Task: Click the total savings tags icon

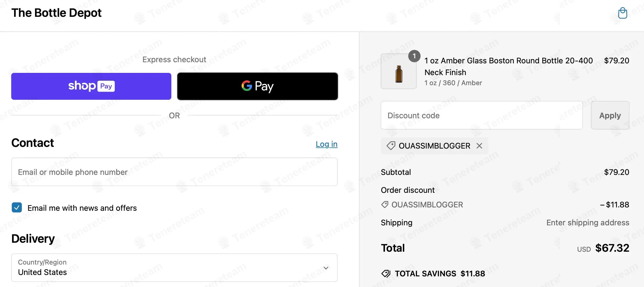Action: [386, 274]
